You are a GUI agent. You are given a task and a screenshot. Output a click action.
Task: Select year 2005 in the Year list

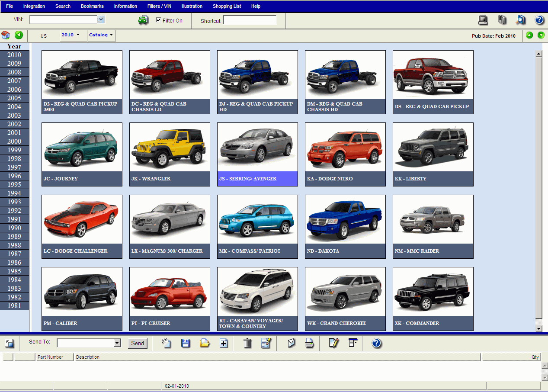point(14,98)
